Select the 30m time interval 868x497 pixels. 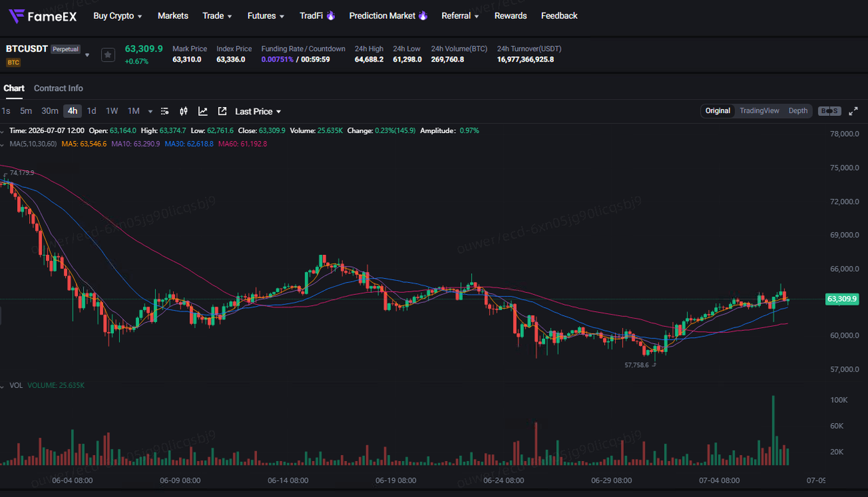point(50,111)
